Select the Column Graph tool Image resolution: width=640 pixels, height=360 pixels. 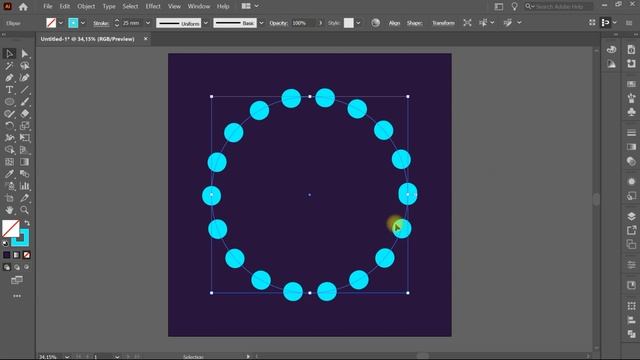click(x=24, y=186)
